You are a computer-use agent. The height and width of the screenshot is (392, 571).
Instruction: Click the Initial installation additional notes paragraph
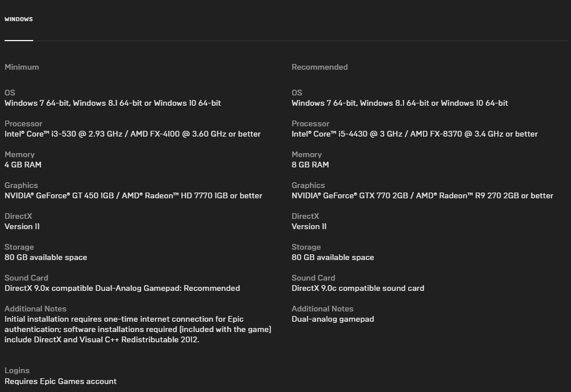click(138, 329)
